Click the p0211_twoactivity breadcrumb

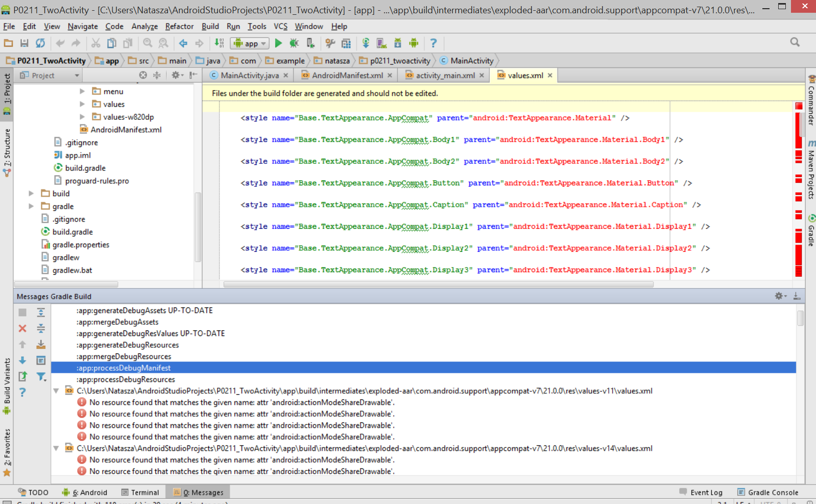[x=395, y=61]
